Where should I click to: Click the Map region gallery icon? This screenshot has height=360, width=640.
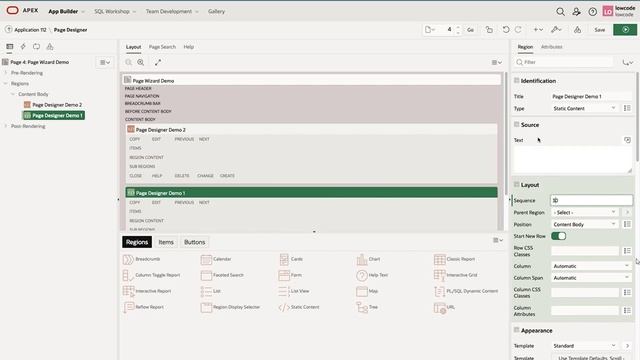(x=362, y=291)
